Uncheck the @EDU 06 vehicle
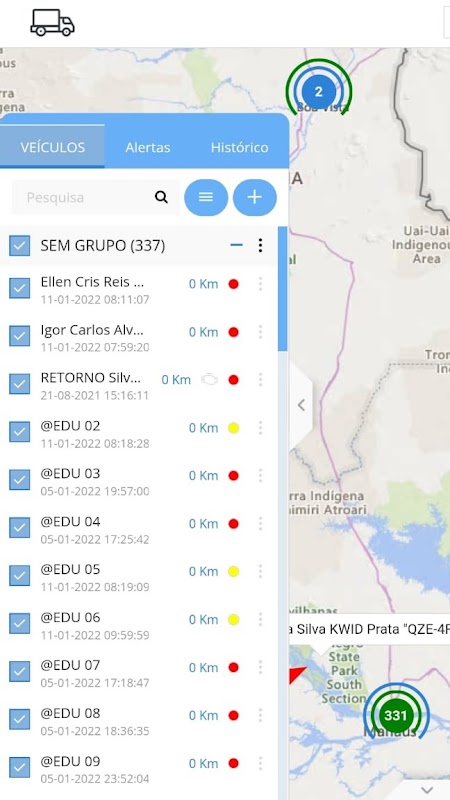The height and width of the screenshot is (800, 450). tap(19, 623)
